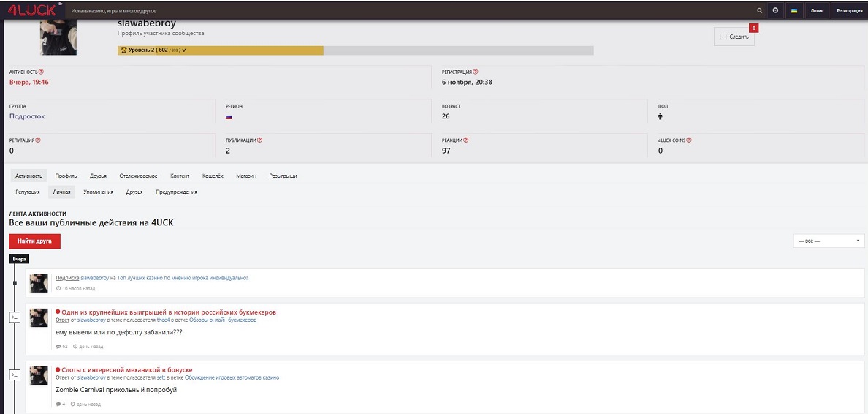Click the search magnifier icon
This screenshot has width=868, height=414.
click(759, 11)
